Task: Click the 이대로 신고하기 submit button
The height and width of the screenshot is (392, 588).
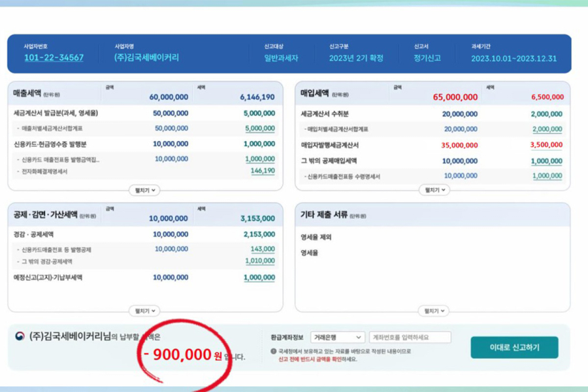Action: tap(514, 348)
